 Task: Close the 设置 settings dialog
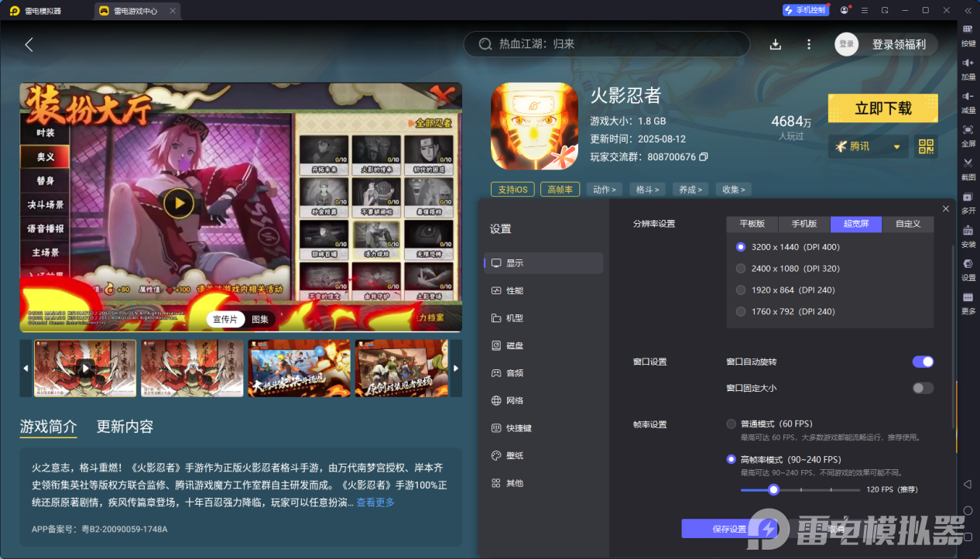pos(946,209)
